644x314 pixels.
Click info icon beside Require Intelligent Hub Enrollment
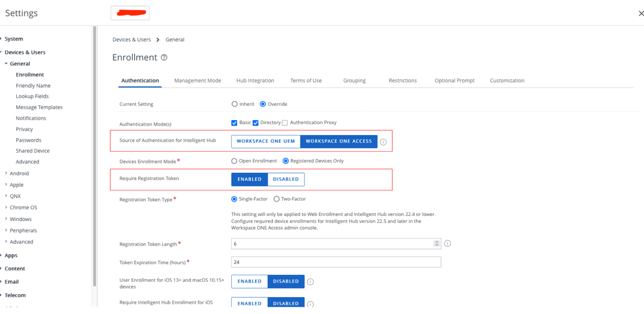[310, 304]
